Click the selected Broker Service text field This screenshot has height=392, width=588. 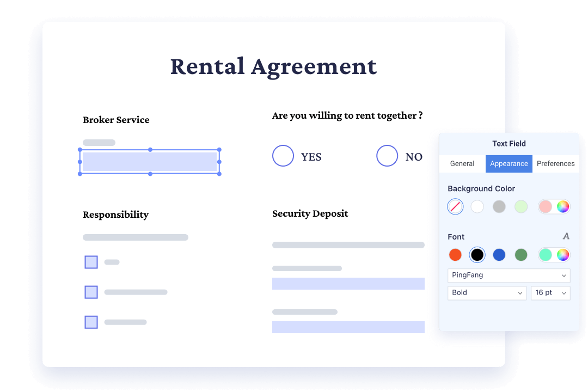[150, 162]
